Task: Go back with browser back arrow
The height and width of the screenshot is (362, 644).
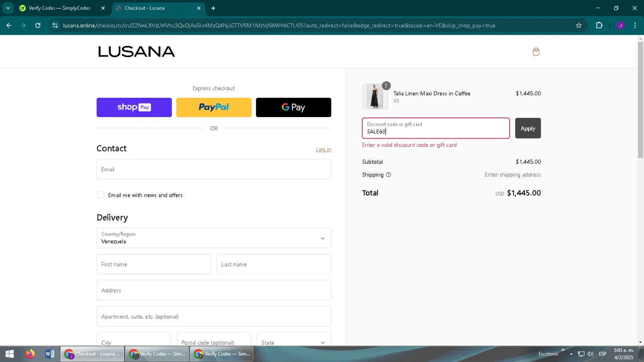Action: coord(9,25)
